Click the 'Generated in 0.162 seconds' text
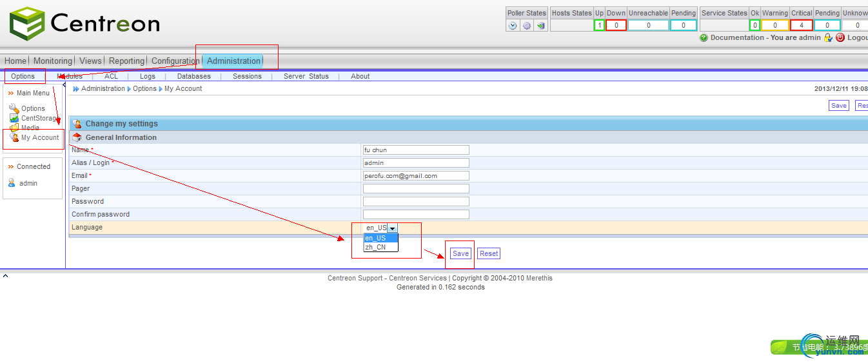This screenshot has width=868, height=363. (x=440, y=288)
